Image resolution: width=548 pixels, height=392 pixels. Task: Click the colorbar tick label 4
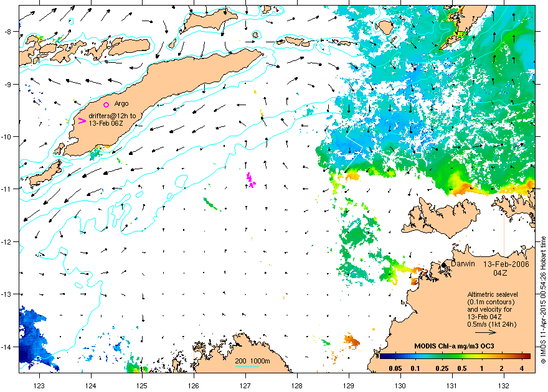[522, 368]
